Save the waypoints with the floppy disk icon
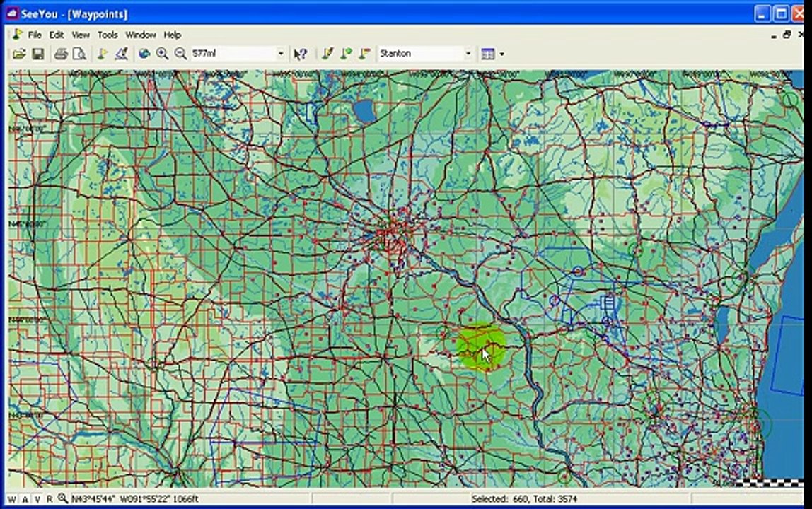This screenshot has width=812, height=509. [37, 53]
